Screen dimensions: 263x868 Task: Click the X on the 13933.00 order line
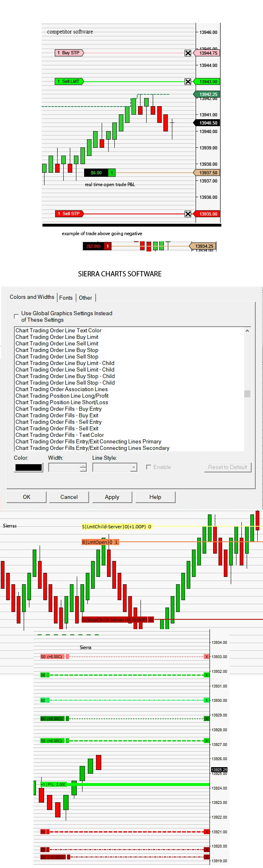[x=207, y=657]
